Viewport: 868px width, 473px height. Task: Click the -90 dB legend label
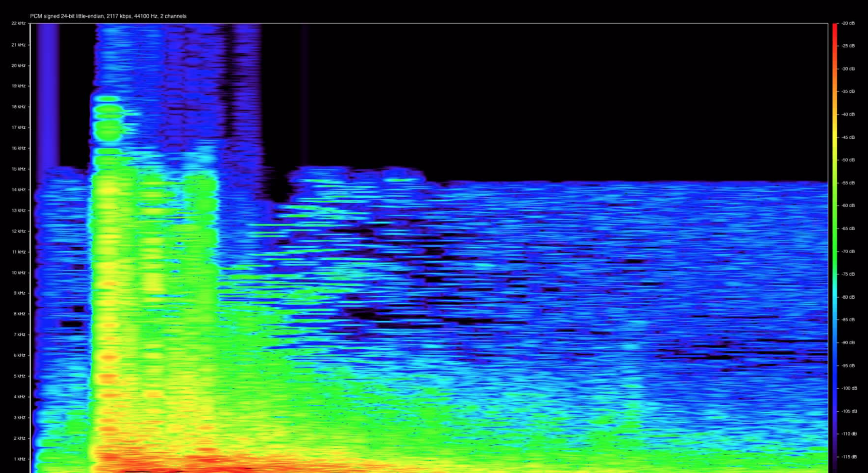[848, 343]
